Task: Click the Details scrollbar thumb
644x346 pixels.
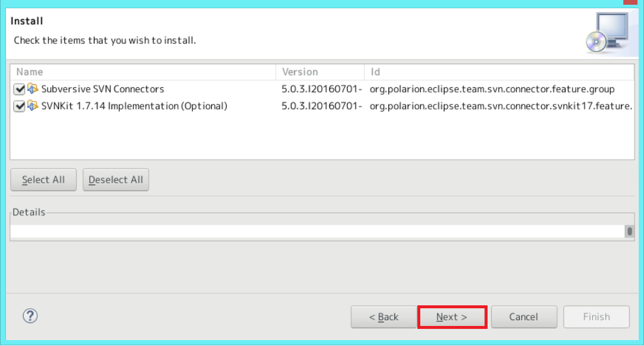Action: [x=629, y=231]
